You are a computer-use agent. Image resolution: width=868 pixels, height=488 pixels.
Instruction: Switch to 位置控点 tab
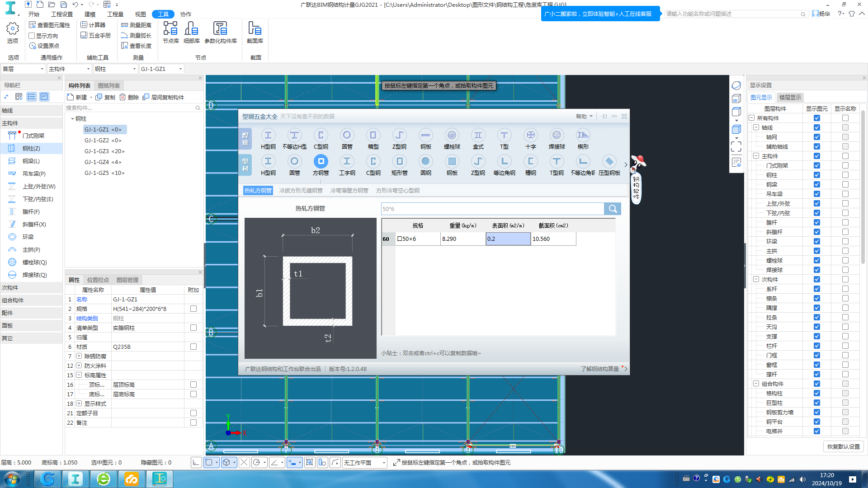[98, 280]
